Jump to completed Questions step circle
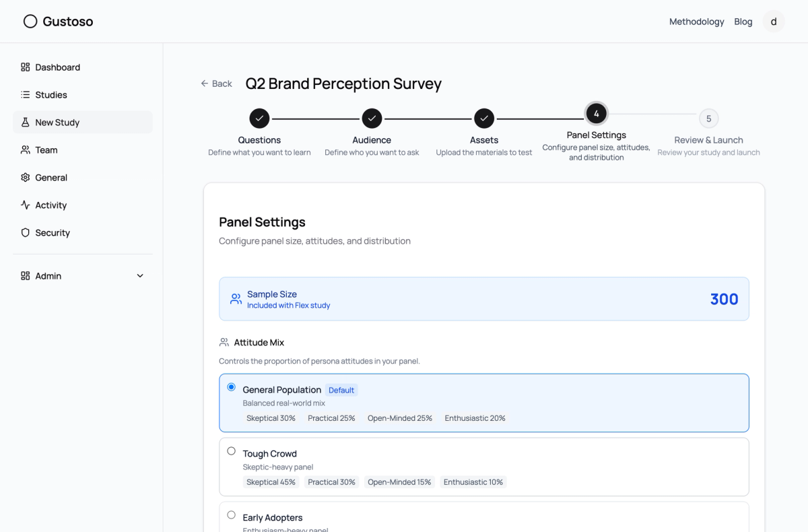Viewport: 808px width, 532px height. point(259,119)
